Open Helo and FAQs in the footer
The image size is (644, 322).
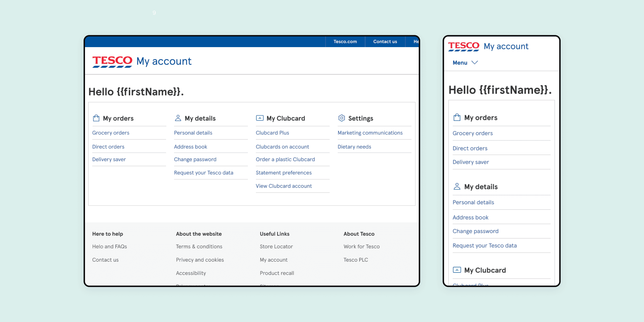coord(109,246)
